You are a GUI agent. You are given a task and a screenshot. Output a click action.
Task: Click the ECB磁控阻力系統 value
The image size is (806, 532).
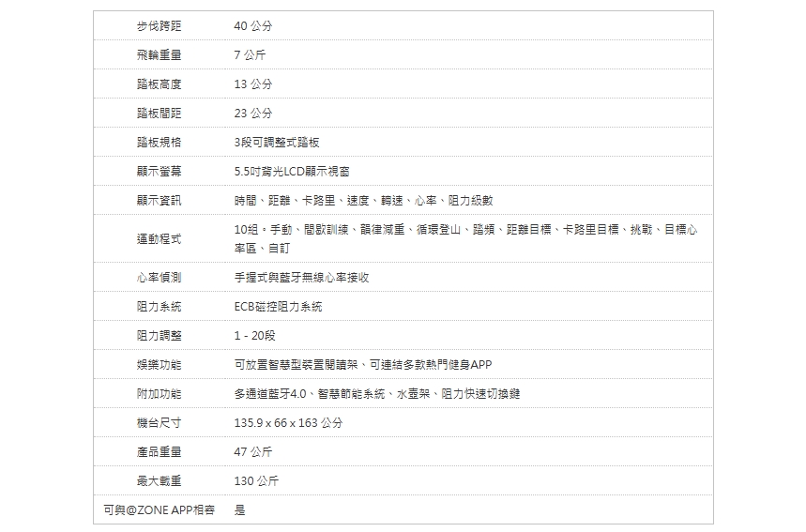point(278,308)
